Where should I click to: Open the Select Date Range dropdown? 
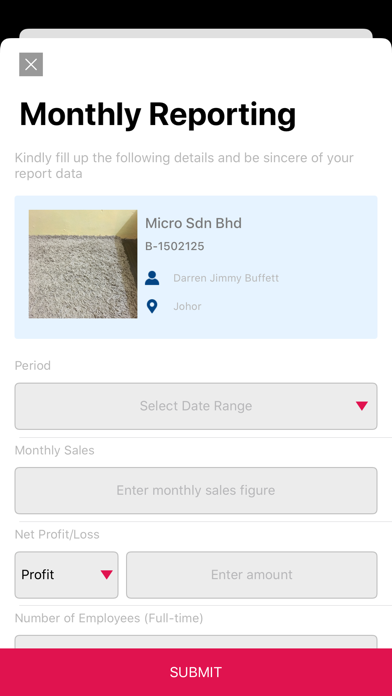tap(196, 406)
